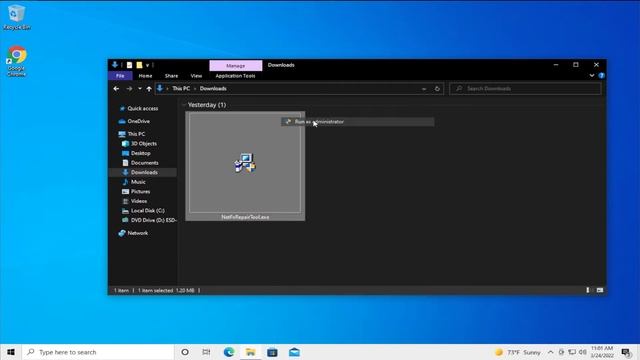Open the recent locations dropdown arrow
Screen dimensions: 640x360
pos(140,89)
